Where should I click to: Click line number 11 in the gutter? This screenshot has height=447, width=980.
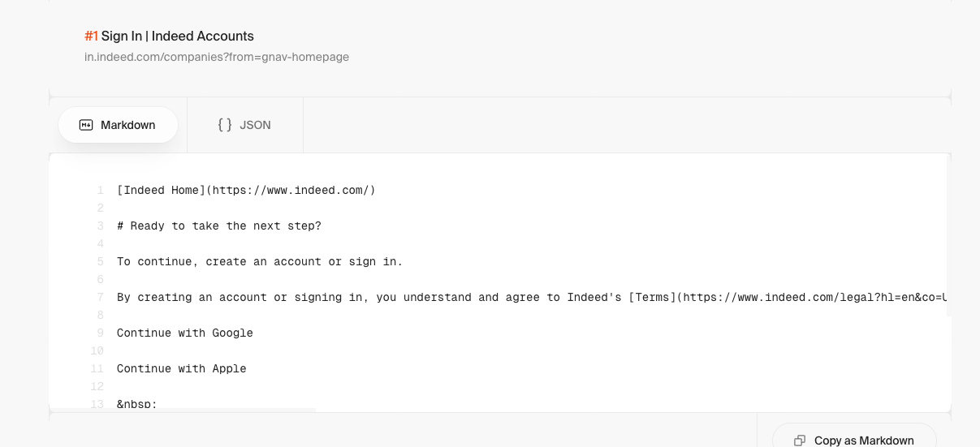click(x=97, y=368)
